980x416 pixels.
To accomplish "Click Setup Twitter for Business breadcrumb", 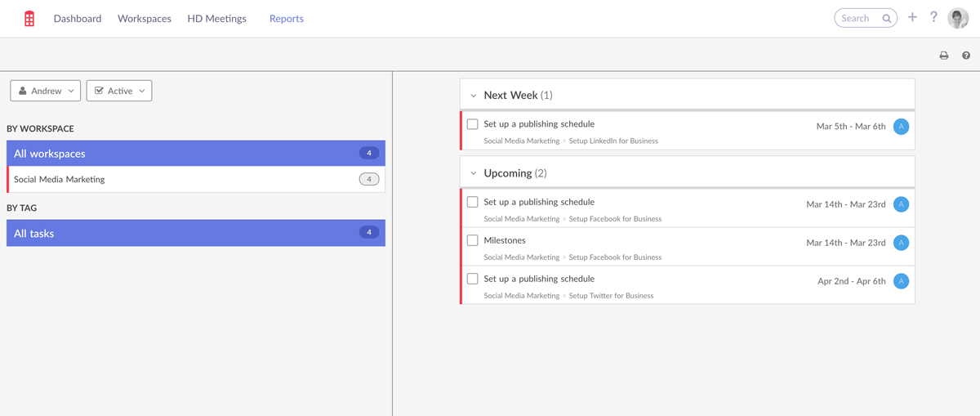I will pos(611,295).
